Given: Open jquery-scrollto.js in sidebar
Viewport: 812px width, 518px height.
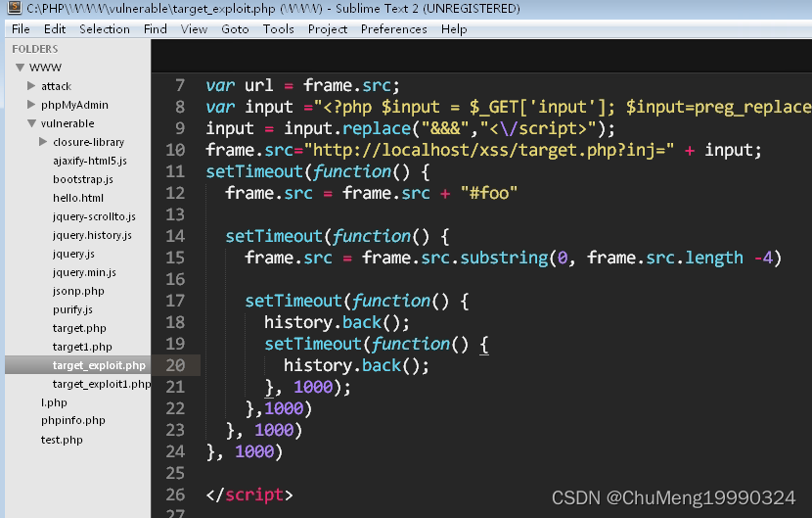Looking at the screenshot, I should [94, 216].
